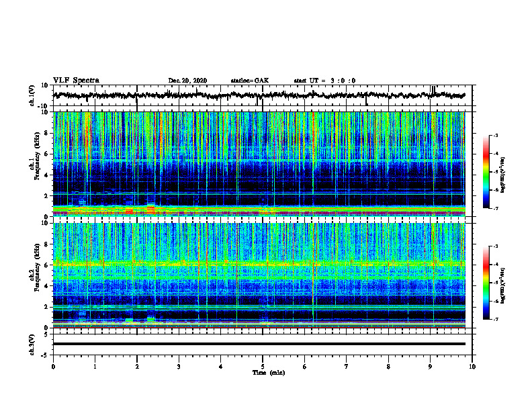The width and height of the screenshot is (532, 411).
Task: Click the "-7" tick on ch.2 colorbar
Action: point(496,320)
